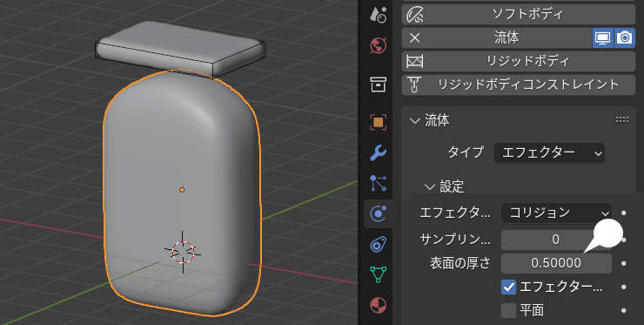Viewport: 644px width, 325px height.
Task: Open the Object Data mesh properties tab
Action: click(x=378, y=274)
